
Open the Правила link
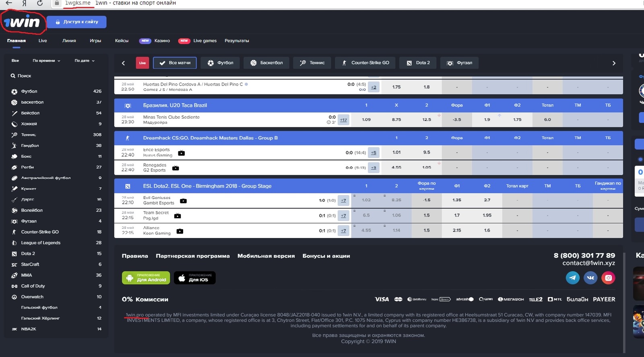(x=135, y=256)
